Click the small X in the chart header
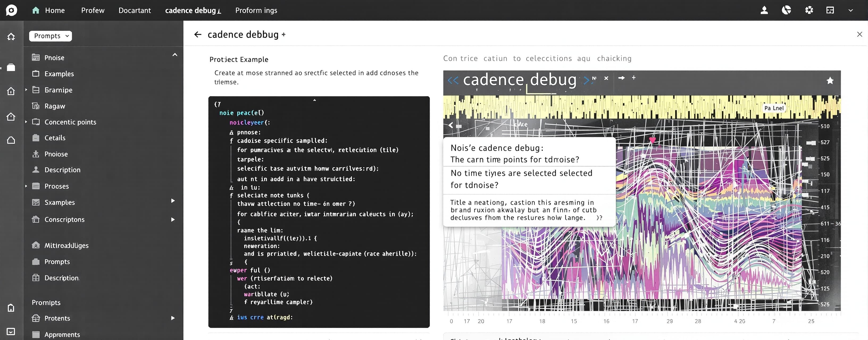Viewport: 868px width, 340px height. (x=606, y=78)
